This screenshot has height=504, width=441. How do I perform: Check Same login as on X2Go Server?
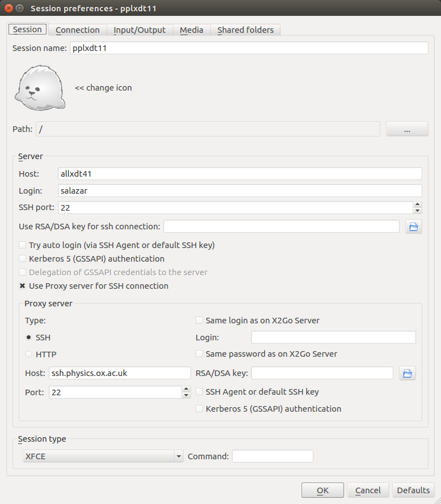(200, 321)
